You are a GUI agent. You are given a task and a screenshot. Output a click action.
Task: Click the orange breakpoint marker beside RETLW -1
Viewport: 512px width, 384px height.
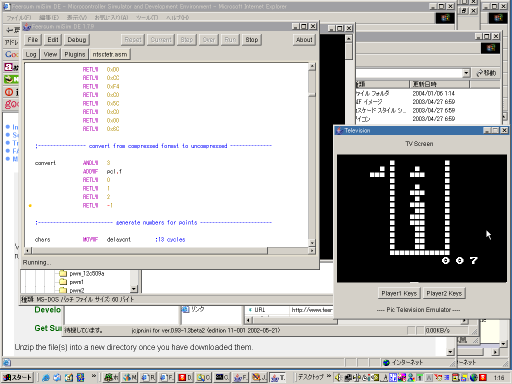(x=30, y=205)
